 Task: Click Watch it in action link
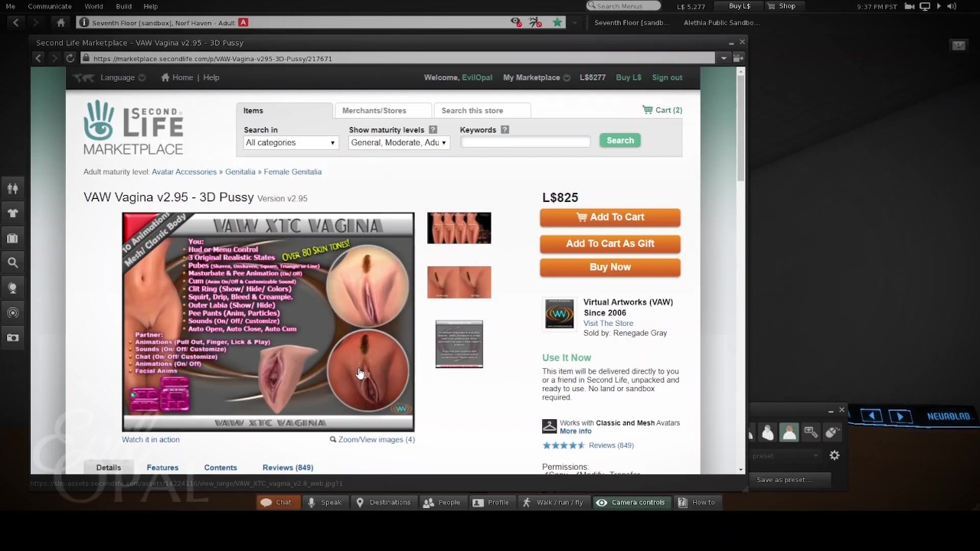151,439
